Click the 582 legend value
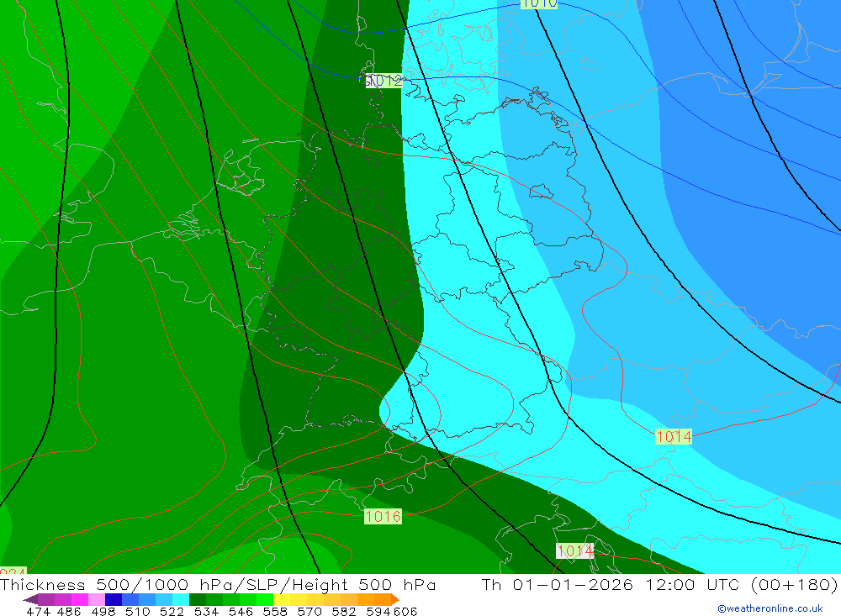 coord(343,611)
